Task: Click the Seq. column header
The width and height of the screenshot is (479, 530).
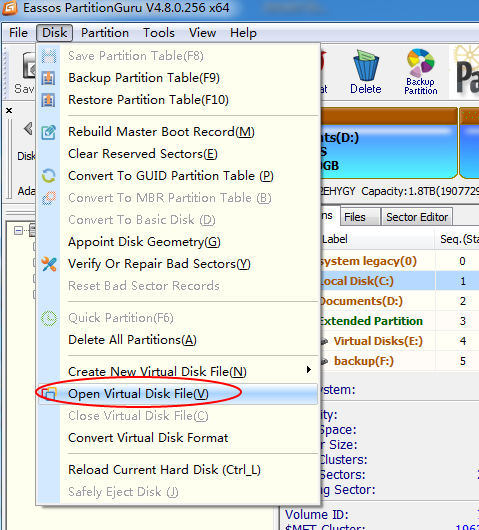Action: (x=457, y=239)
